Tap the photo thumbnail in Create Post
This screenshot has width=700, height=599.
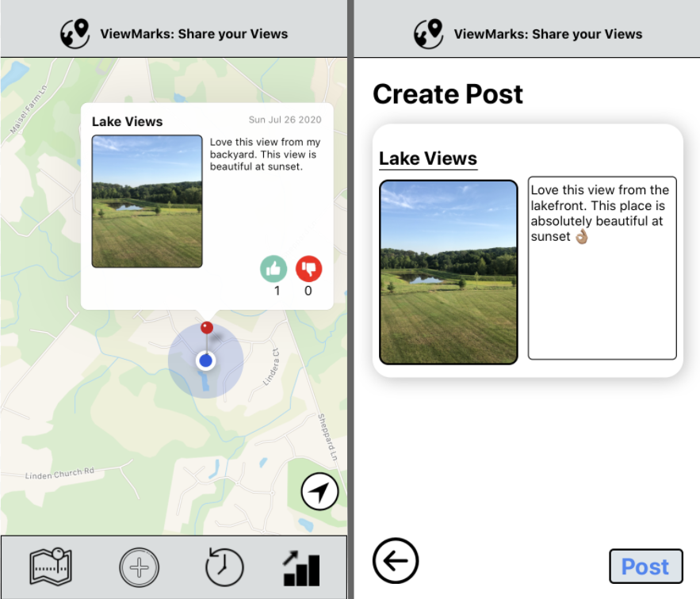pos(449,273)
